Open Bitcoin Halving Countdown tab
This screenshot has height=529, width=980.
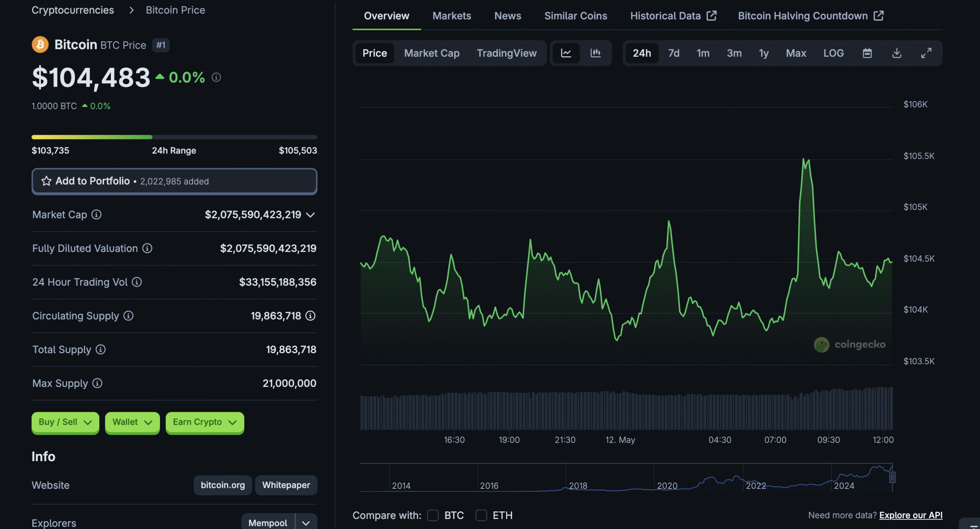click(x=811, y=16)
